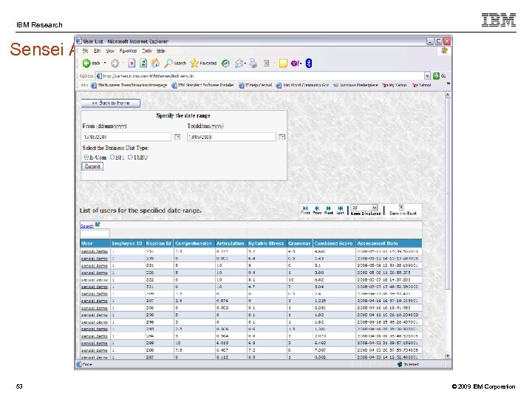Click the IBM logo on the slide
This screenshot has height=399, width=532.
click(499, 20)
